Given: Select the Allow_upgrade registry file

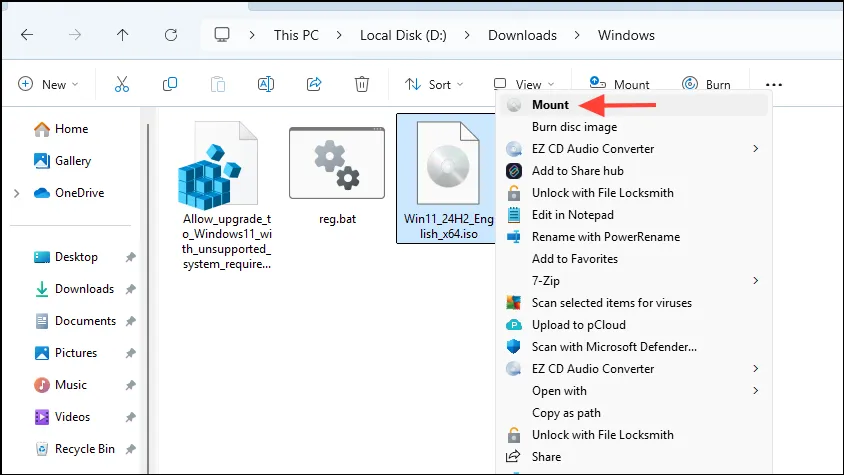Looking at the screenshot, I should (x=226, y=196).
